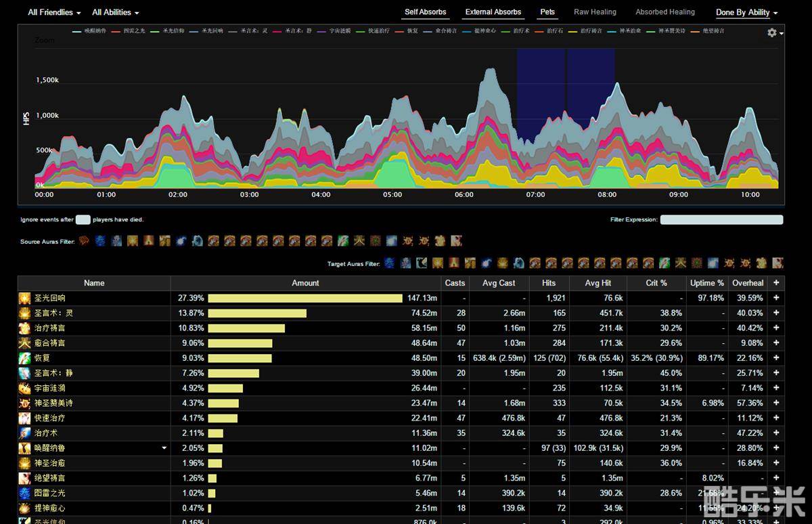Click first icon in Target Auras Filter
Image resolution: width=812 pixels, height=524 pixels.
(x=390, y=263)
